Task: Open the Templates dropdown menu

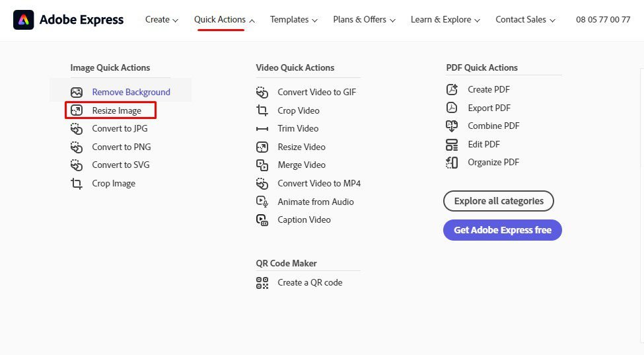Action: click(293, 20)
